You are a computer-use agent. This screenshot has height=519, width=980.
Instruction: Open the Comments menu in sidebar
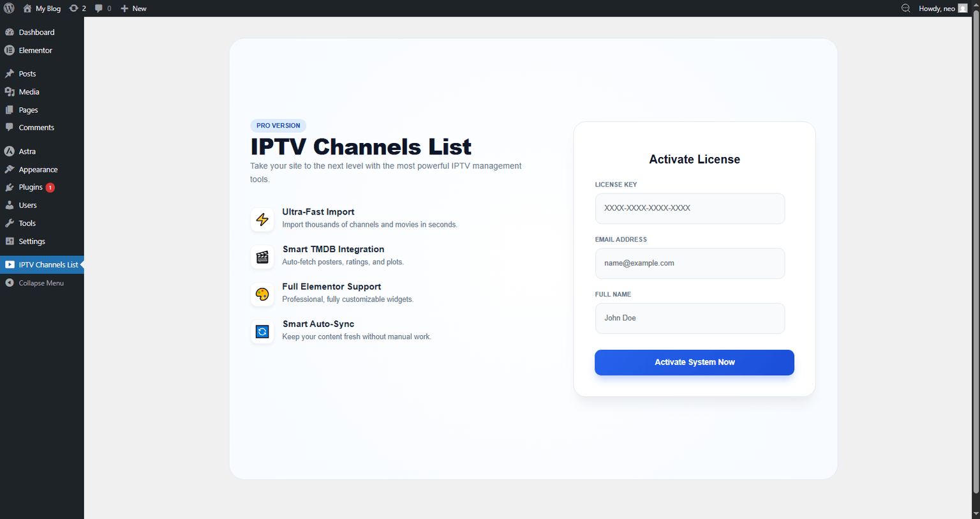(42, 128)
